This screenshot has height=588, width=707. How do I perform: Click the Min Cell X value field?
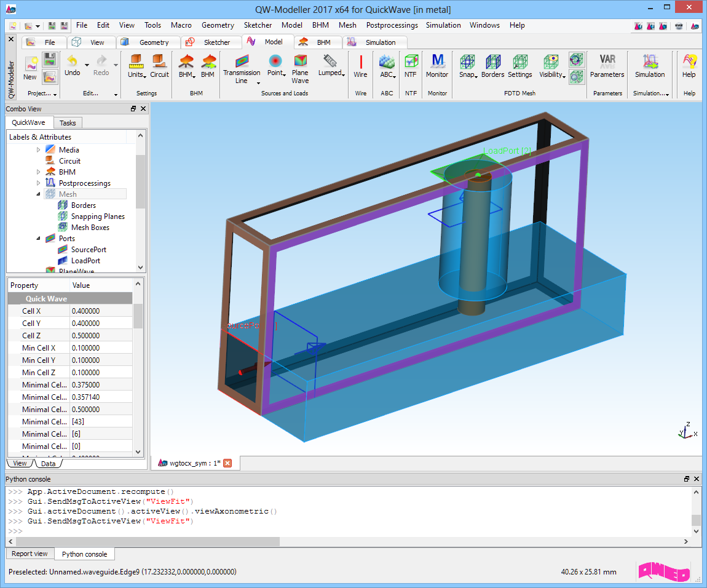point(101,348)
